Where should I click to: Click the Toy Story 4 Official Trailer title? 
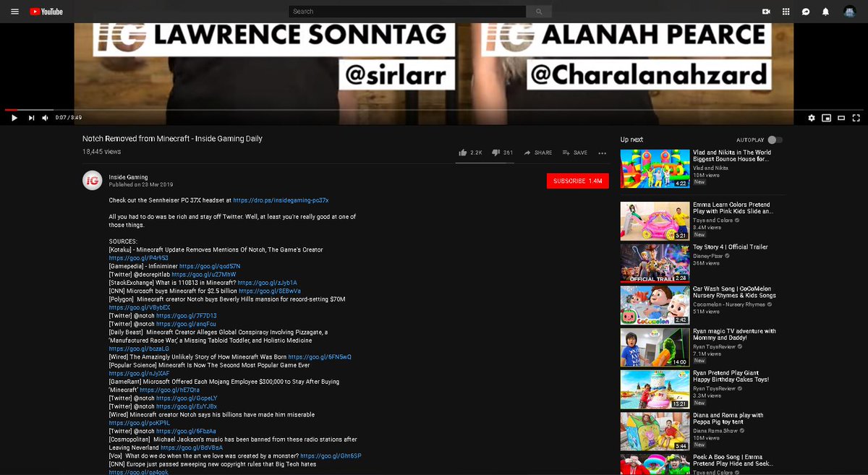tap(731, 247)
